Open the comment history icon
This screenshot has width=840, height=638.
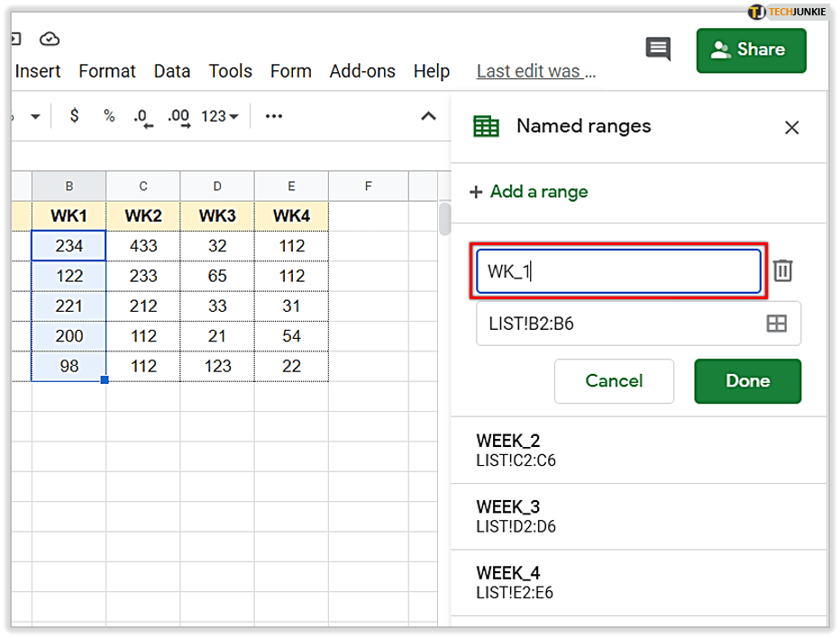point(658,50)
